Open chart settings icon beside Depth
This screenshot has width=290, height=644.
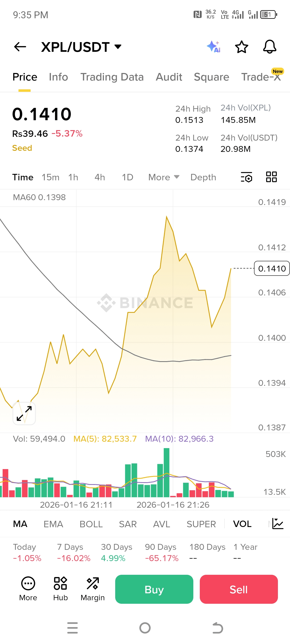click(x=247, y=177)
